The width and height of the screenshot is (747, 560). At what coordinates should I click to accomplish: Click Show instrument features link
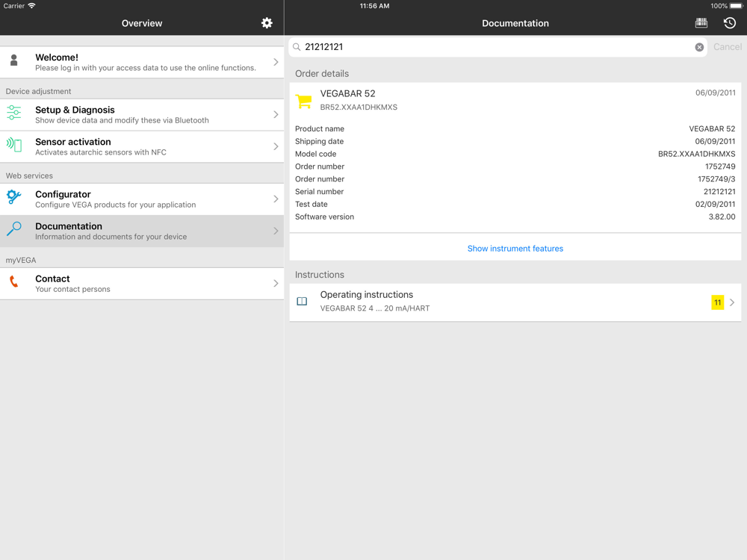(515, 249)
